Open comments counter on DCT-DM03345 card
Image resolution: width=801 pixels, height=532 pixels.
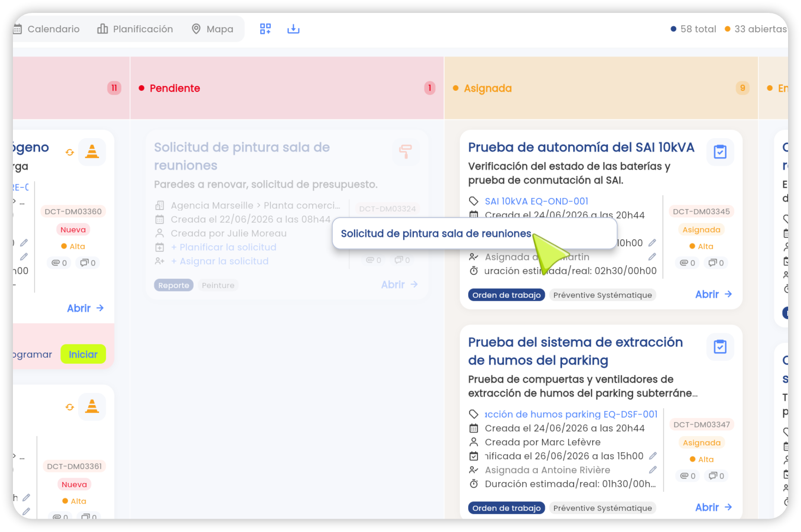(x=717, y=263)
